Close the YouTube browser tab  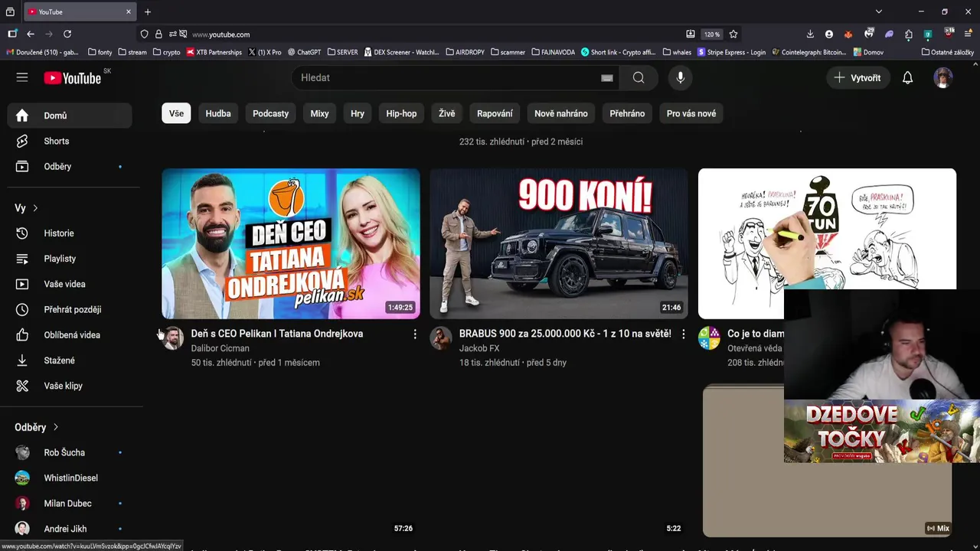129,11
